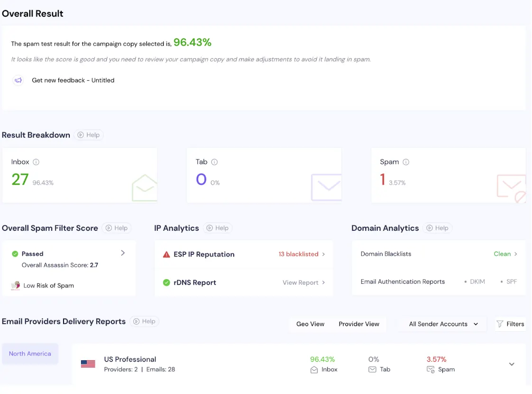Click chevron next to Clean
The height and width of the screenshot is (394, 532).
click(x=516, y=253)
